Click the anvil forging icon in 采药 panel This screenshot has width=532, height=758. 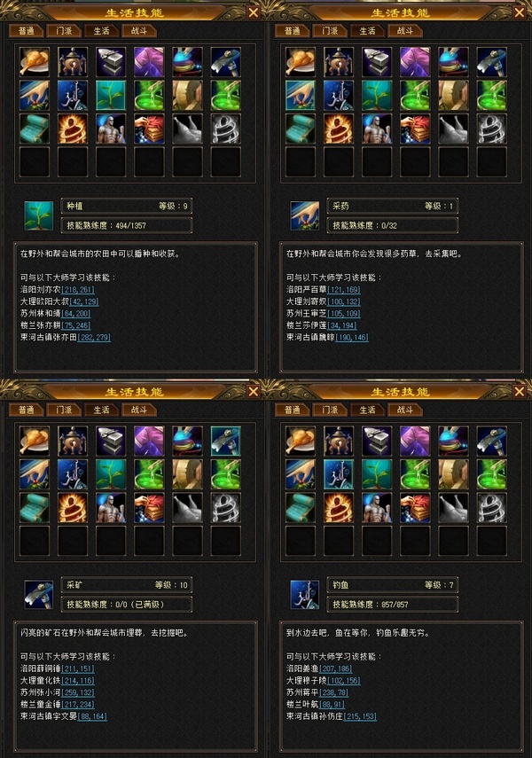pyautogui.click(x=377, y=62)
